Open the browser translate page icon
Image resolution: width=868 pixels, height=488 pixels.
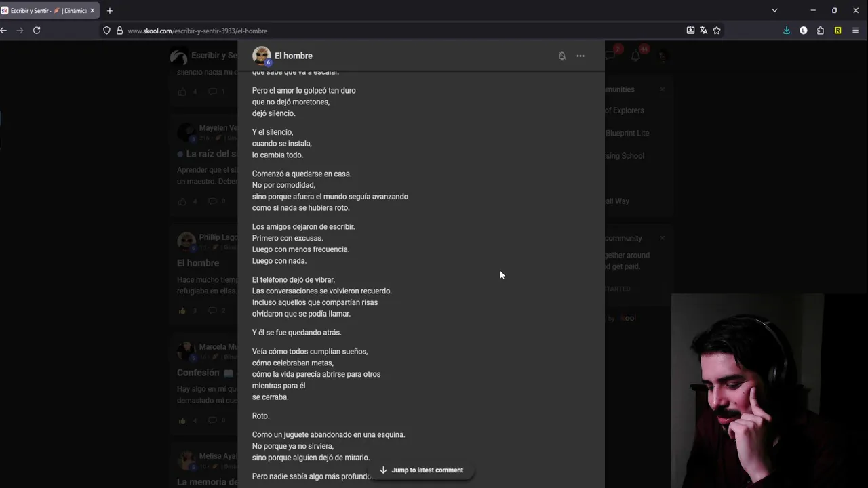coord(703,30)
